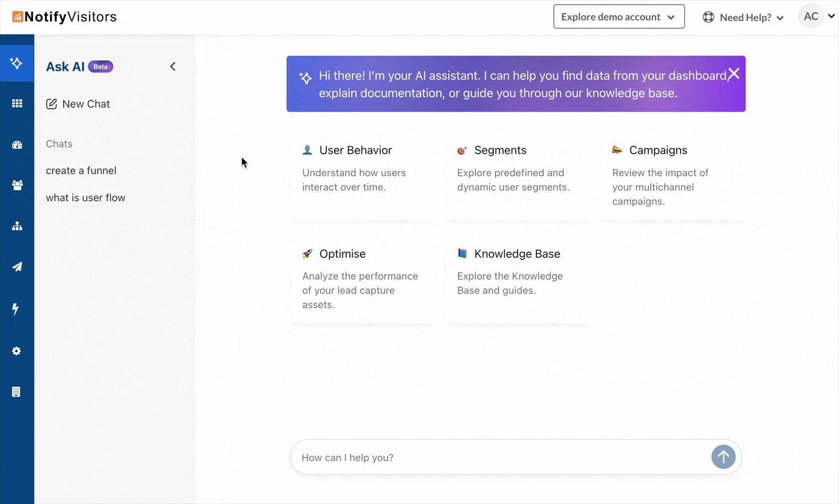Start a New Chat
The height and width of the screenshot is (504, 839).
[x=78, y=104]
